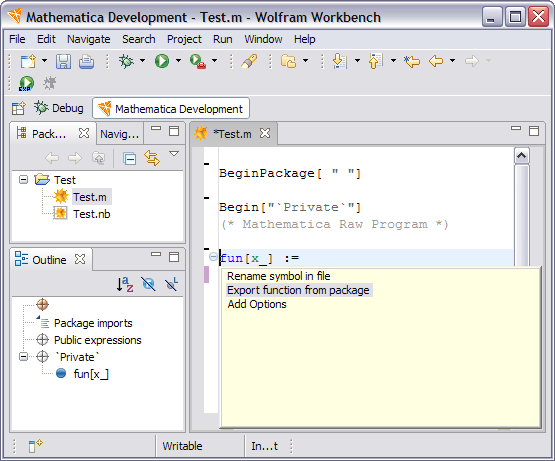
Task: Collapse the Test project folder
Action: [23, 180]
